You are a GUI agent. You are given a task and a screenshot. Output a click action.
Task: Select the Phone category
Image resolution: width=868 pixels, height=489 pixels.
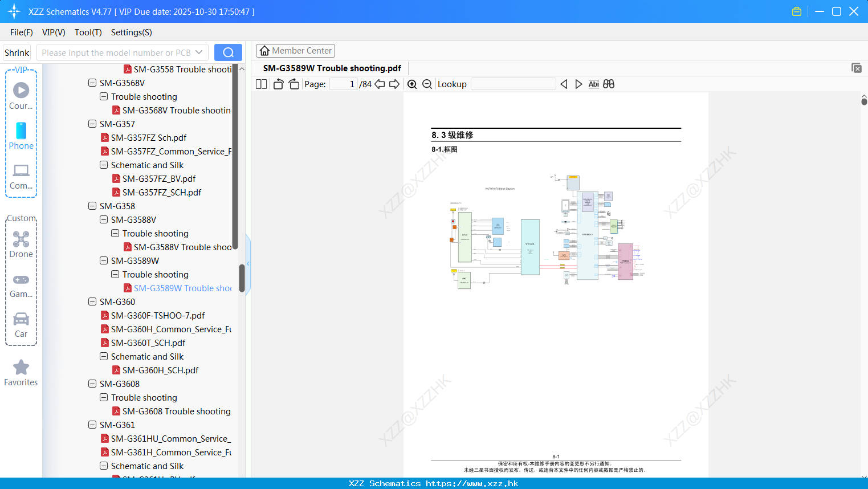pyautogui.click(x=21, y=136)
